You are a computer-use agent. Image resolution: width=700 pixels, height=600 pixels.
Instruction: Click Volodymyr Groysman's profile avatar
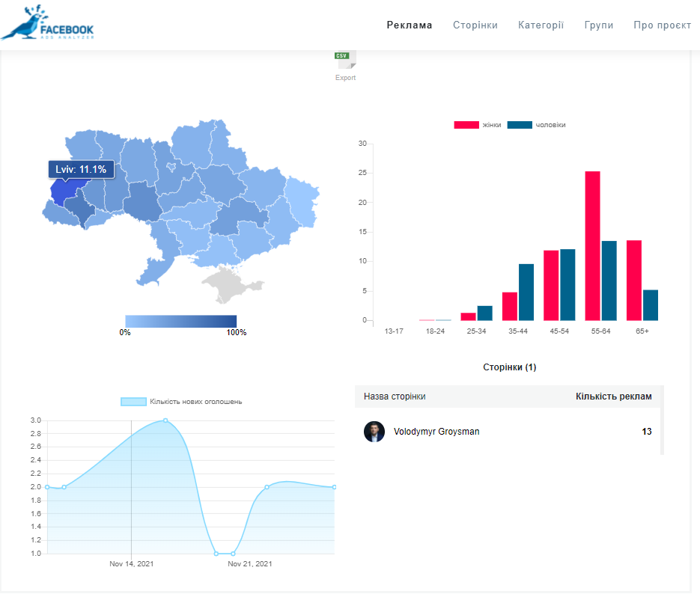pyautogui.click(x=374, y=432)
